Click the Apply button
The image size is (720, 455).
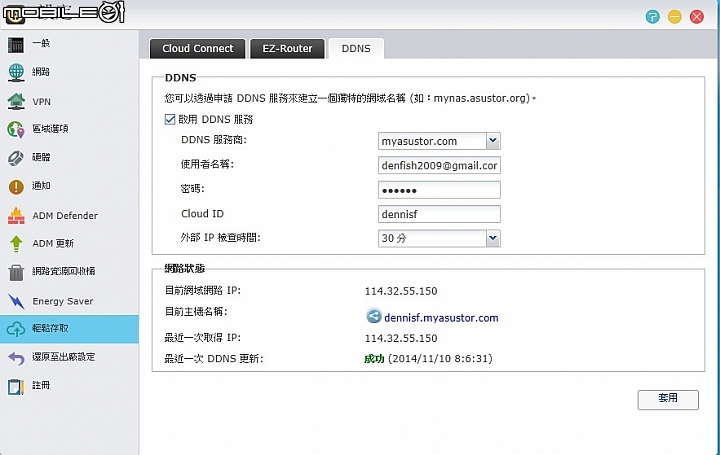tap(668, 399)
